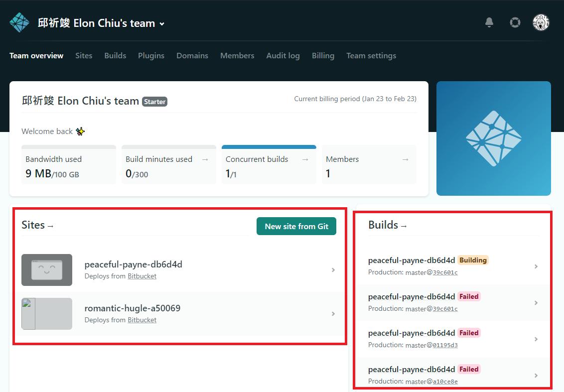Open the site name romantic-hugle-a50069

tap(133, 308)
